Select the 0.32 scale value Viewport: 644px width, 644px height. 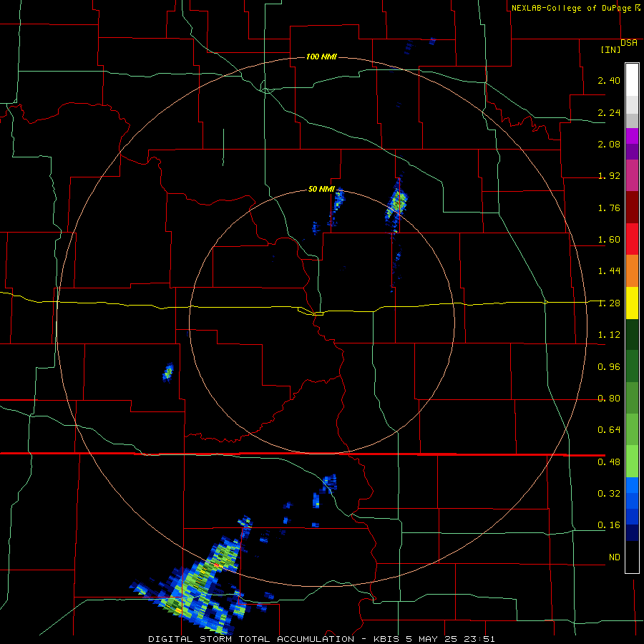pos(609,493)
